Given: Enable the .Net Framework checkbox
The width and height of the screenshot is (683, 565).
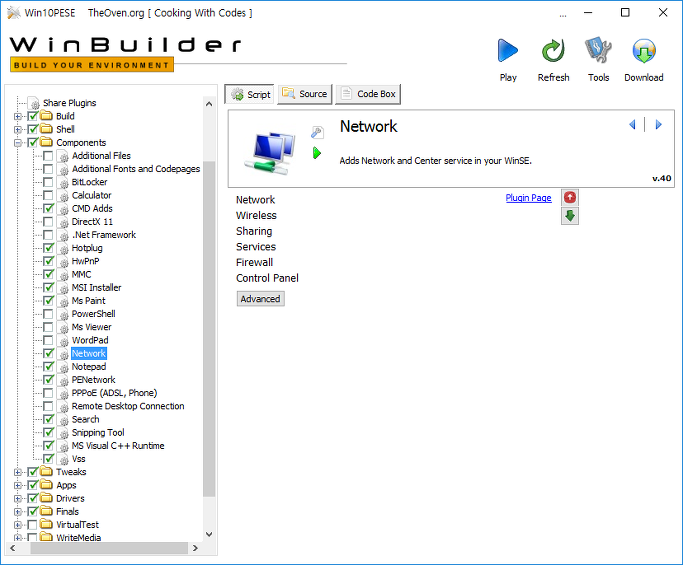Looking at the screenshot, I should coord(48,235).
